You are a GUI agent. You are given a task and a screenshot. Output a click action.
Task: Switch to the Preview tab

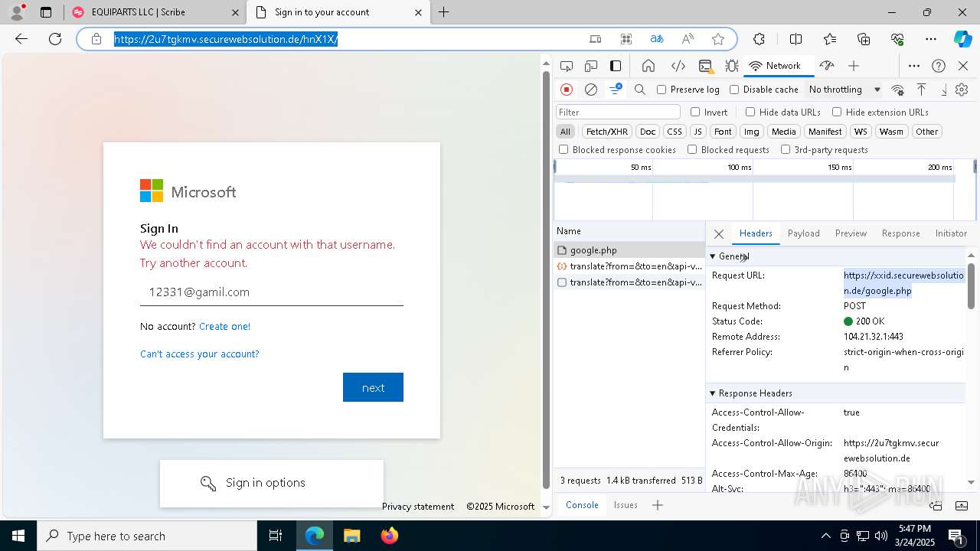tap(851, 233)
